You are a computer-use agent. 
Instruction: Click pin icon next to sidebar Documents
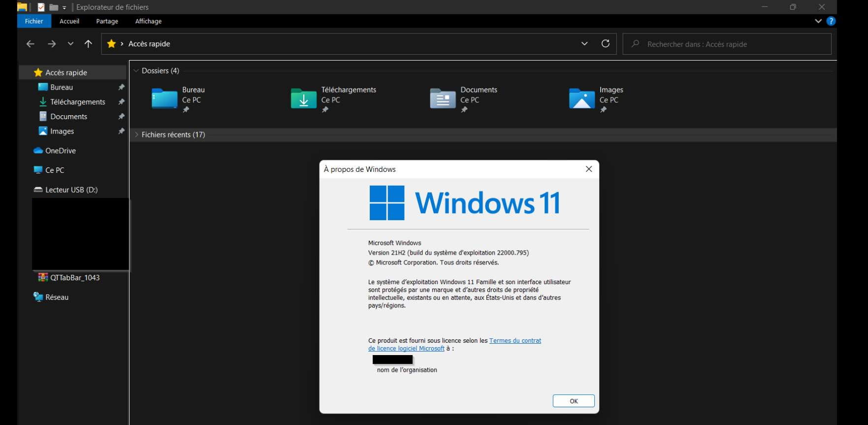(121, 117)
